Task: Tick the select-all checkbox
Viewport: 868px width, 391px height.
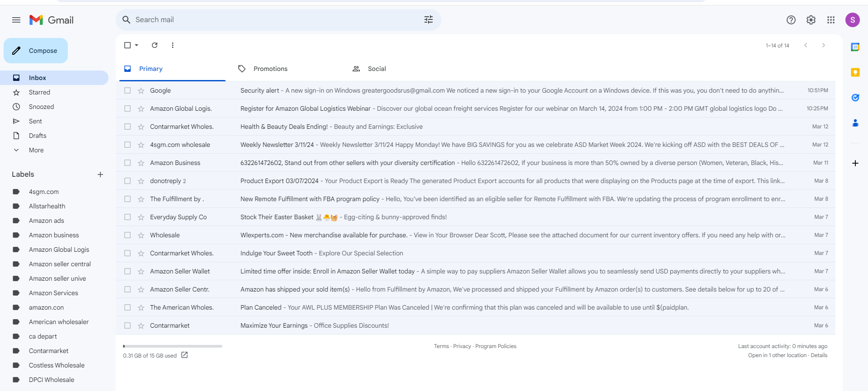Action: pyautogui.click(x=127, y=45)
